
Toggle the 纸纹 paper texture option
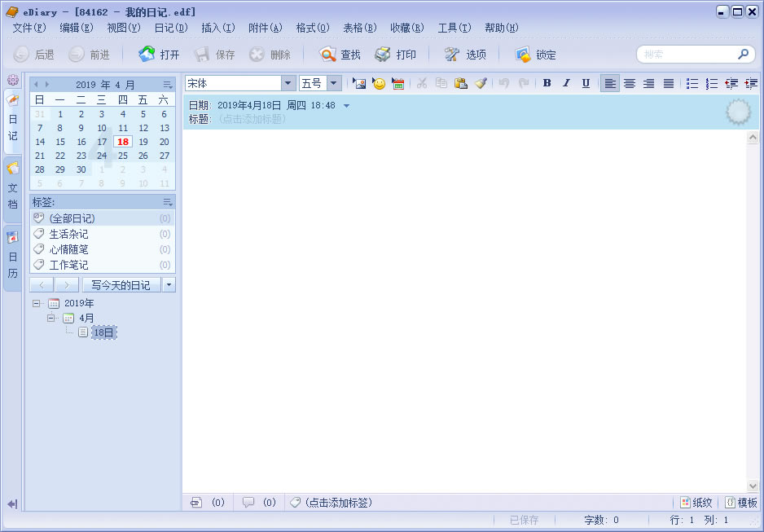tap(695, 503)
